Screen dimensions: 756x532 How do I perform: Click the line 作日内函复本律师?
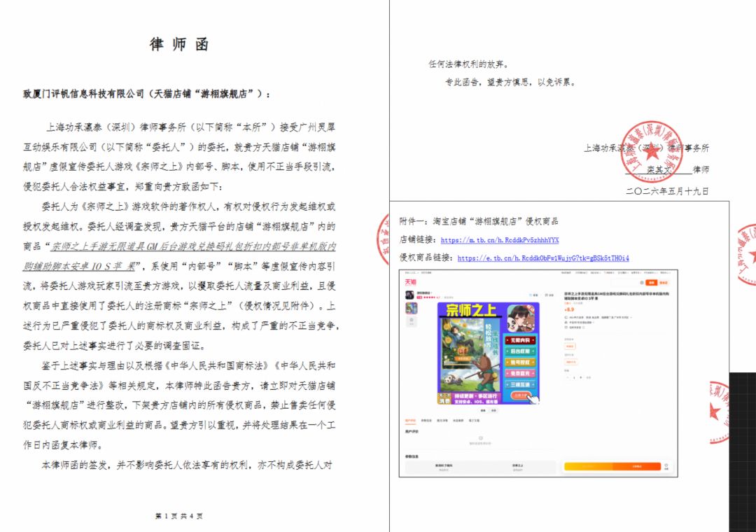pyautogui.click(x=63, y=444)
